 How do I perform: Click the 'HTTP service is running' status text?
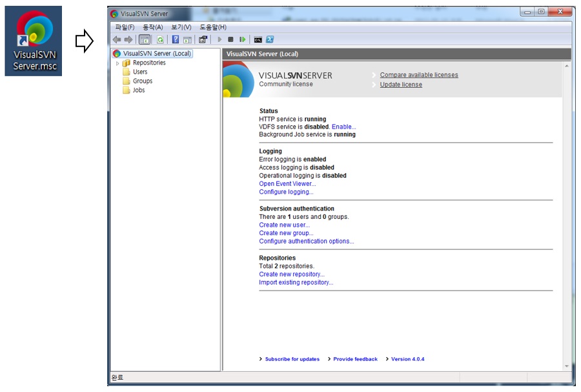(292, 119)
